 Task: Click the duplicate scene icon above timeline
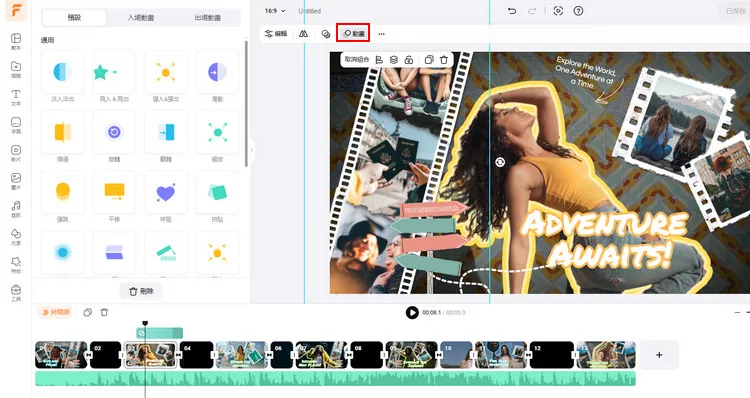point(88,312)
